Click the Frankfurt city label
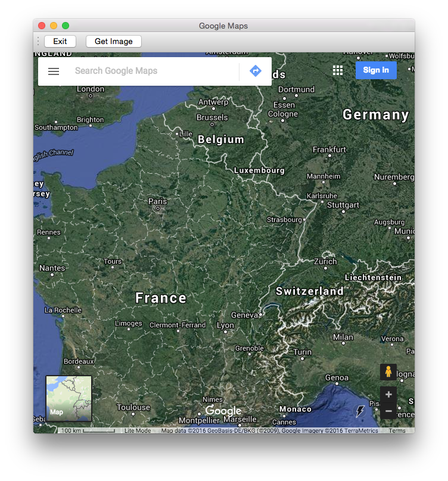Screen dimensions: 448x481 point(329,149)
